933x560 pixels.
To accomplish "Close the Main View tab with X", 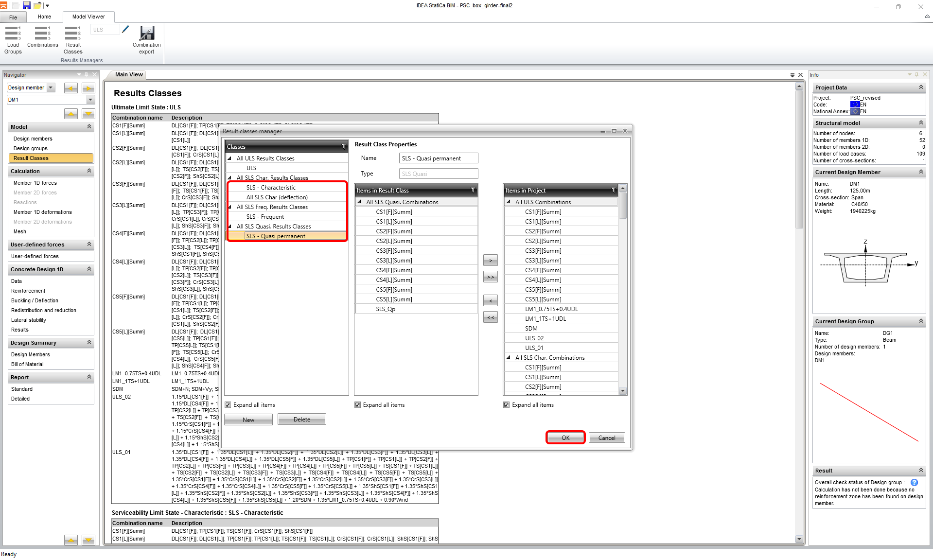I will click(x=801, y=75).
